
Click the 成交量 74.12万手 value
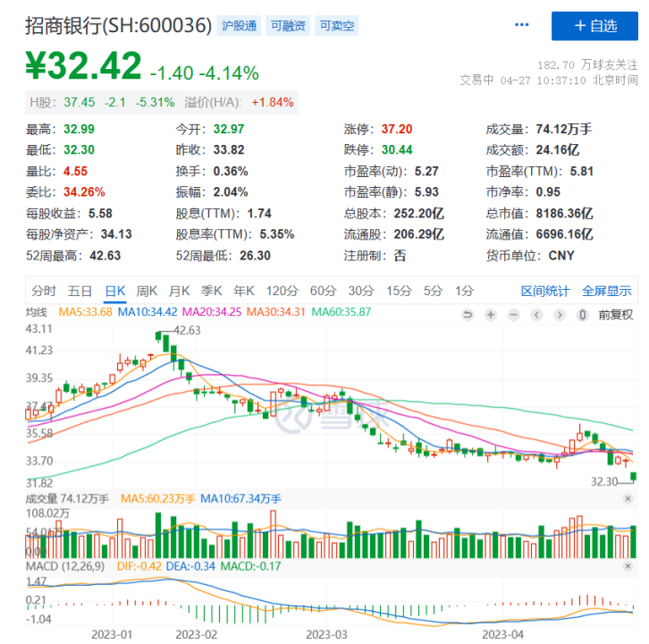click(x=564, y=129)
